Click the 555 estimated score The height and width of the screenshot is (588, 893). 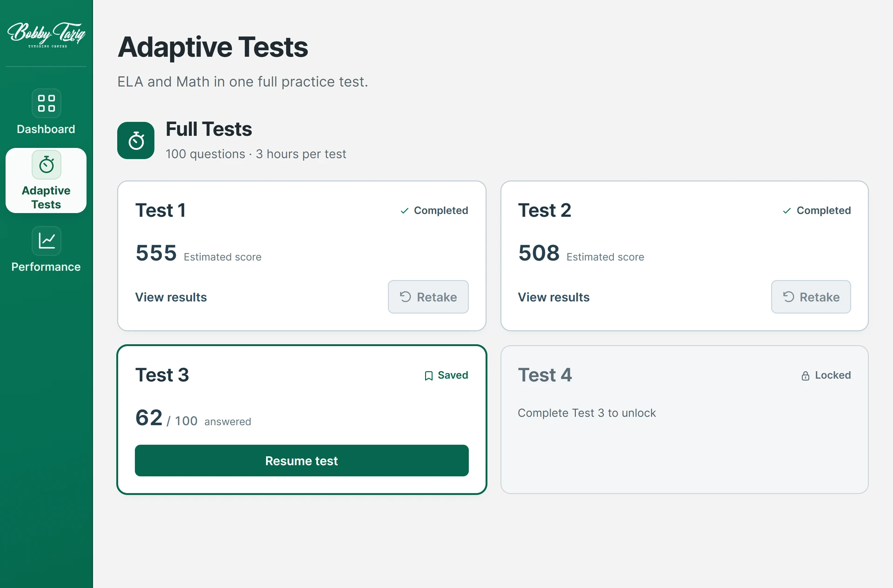[x=156, y=253]
